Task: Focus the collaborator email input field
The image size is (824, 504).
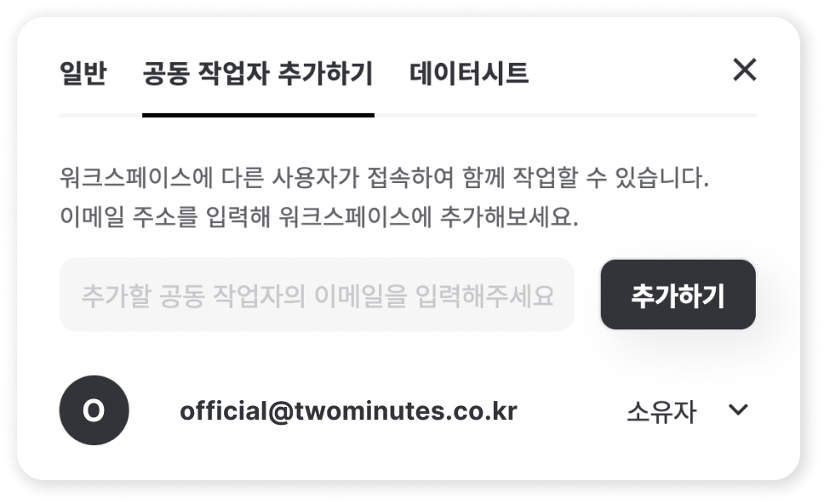Action: tap(317, 295)
